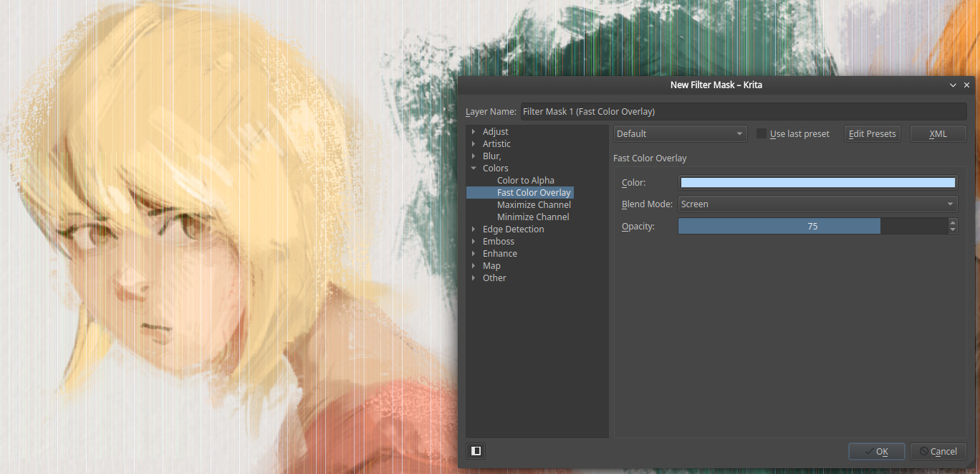Screen dimensions: 980x474
Task: Click the filter list toggle icon at dialog bottom
Action: click(476, 451)
